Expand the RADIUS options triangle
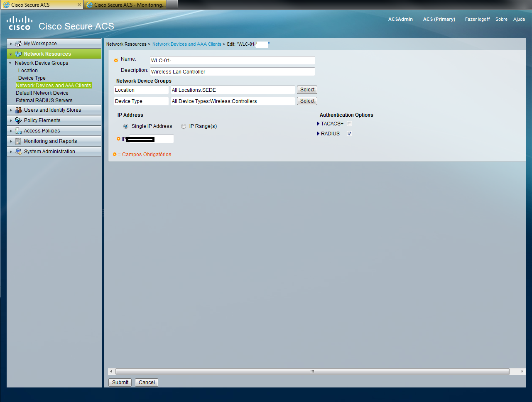Image resolution: width=532 pixels, height=402 pixels. point(318,134)
